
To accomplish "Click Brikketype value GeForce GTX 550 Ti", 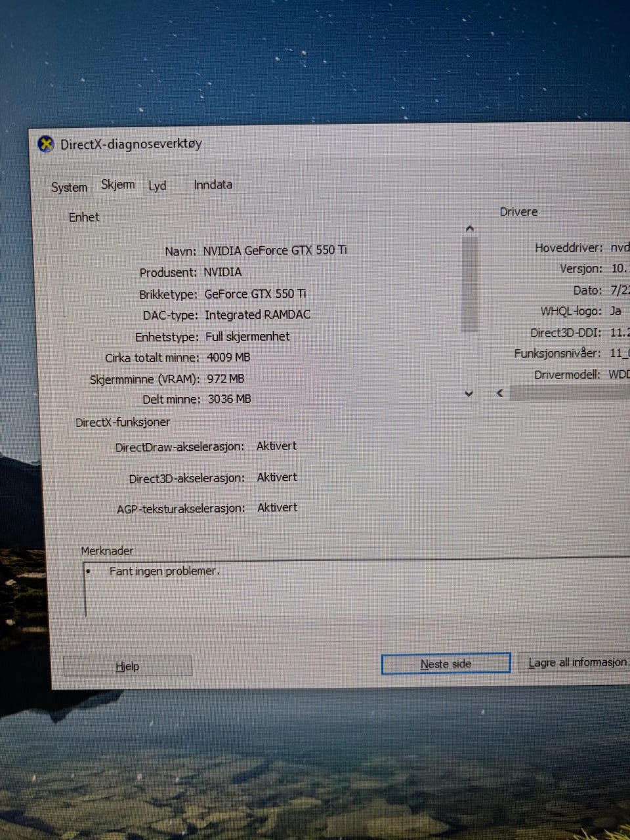I will pyautogui.click(x=255, y=293).
